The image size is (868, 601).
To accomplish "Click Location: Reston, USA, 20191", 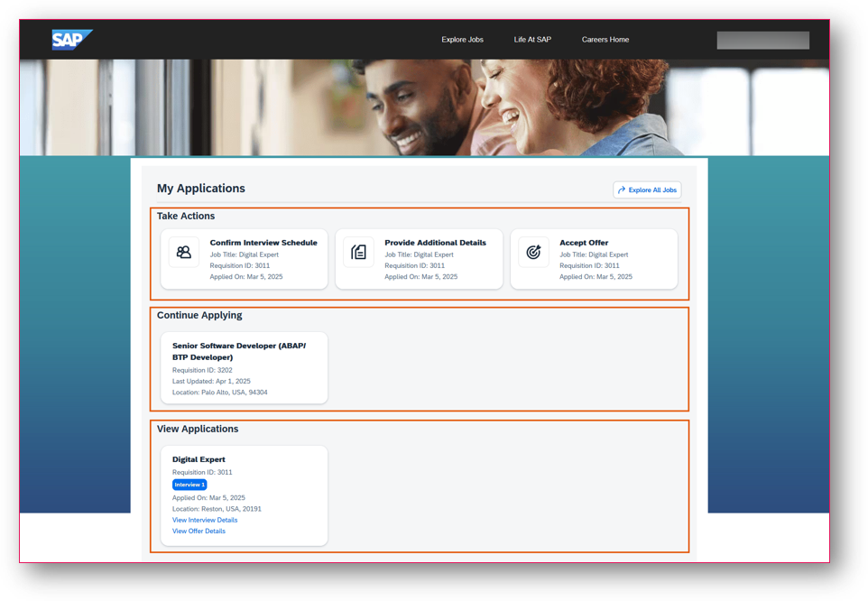I will coord(217,509).
